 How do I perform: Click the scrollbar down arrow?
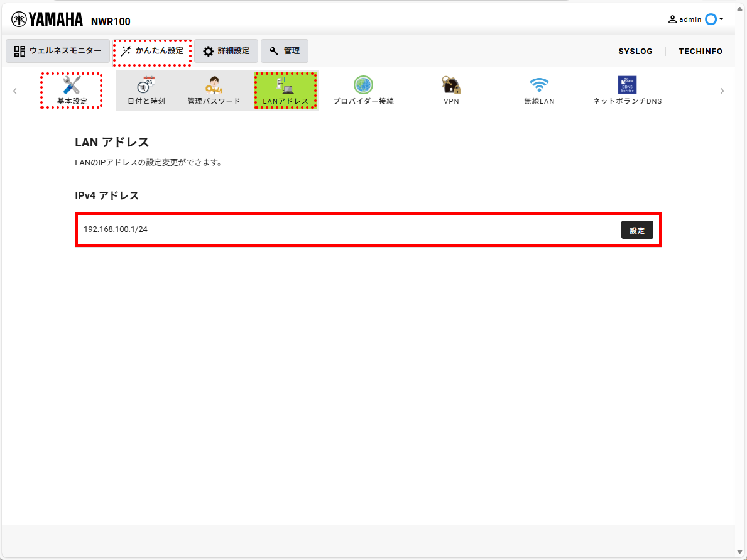point(740,552)
